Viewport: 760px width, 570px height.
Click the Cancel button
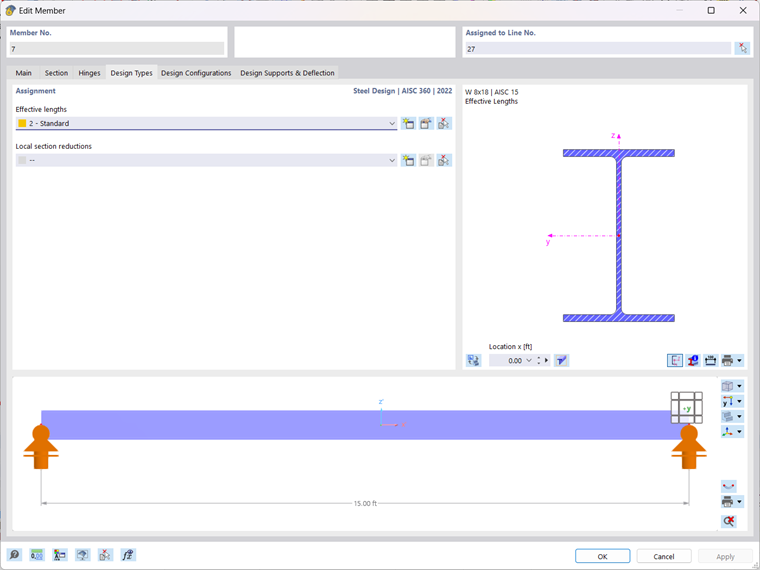pos(664,556)
